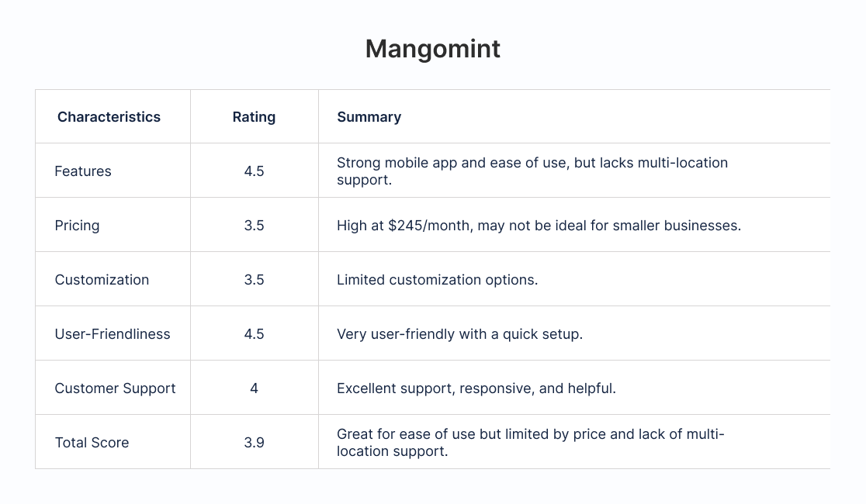Select the $245/month pricing summary text

(x=539, y=226)
